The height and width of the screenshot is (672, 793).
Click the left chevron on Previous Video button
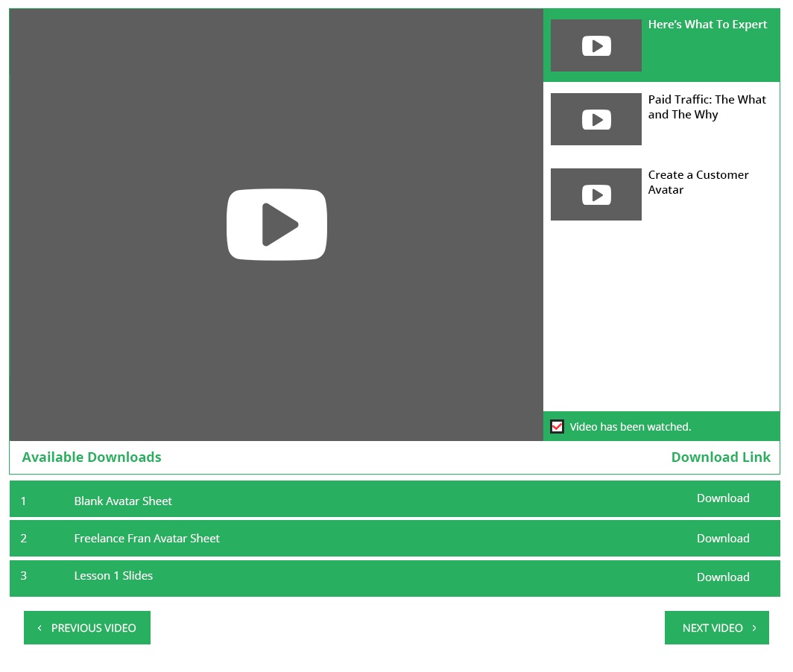(x=40, y=627)
